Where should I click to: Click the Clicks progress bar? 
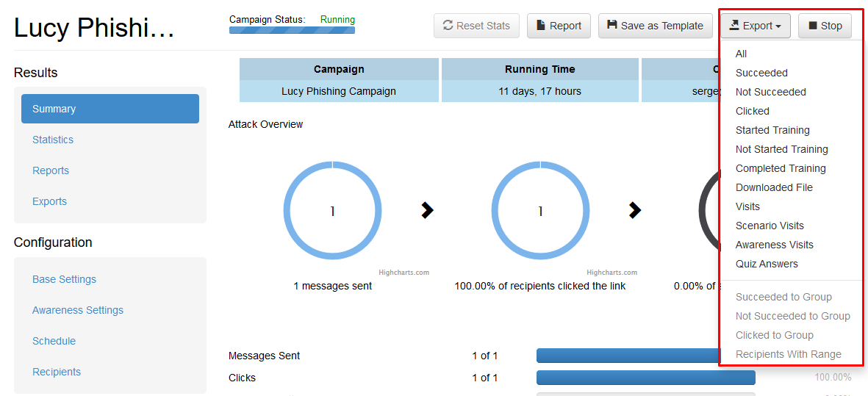645,378
